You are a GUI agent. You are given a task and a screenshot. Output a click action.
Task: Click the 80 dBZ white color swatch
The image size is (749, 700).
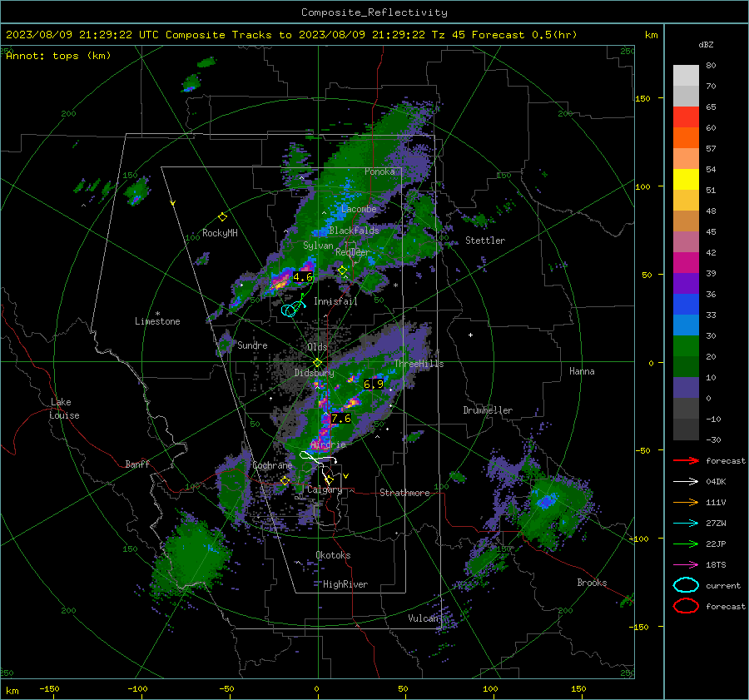[686, 75]
